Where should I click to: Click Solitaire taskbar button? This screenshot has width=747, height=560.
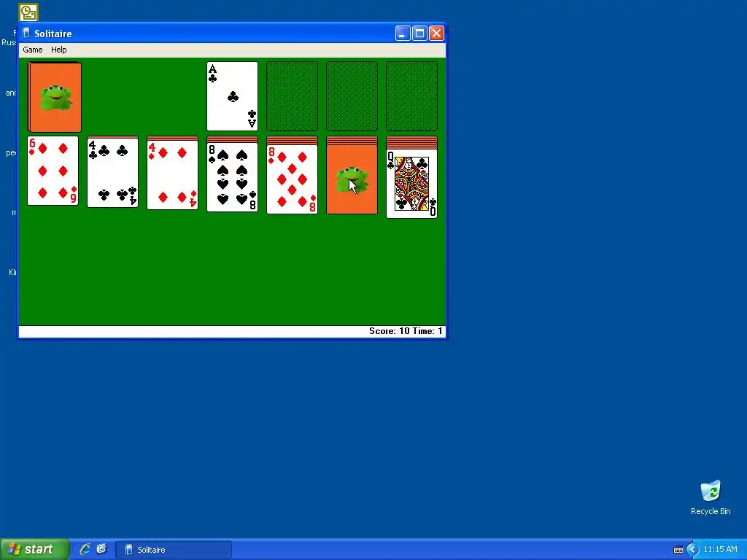(x=174, y=550)
